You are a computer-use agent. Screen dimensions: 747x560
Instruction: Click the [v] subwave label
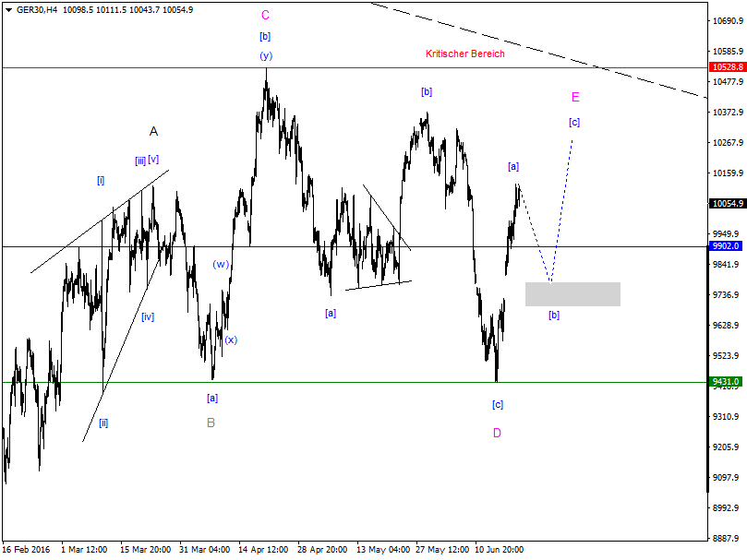(153, 160)
